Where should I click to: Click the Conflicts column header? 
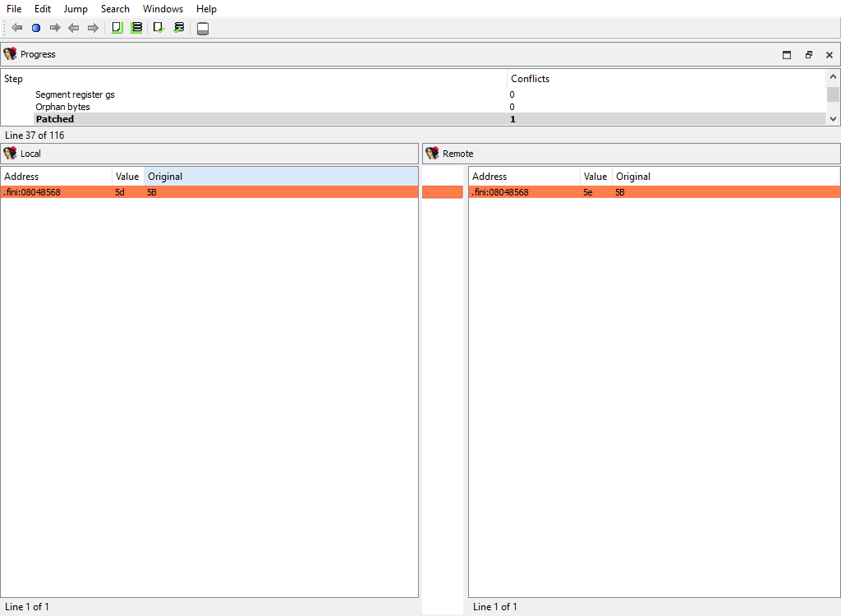pyautogui.click(x=530, y=79)
